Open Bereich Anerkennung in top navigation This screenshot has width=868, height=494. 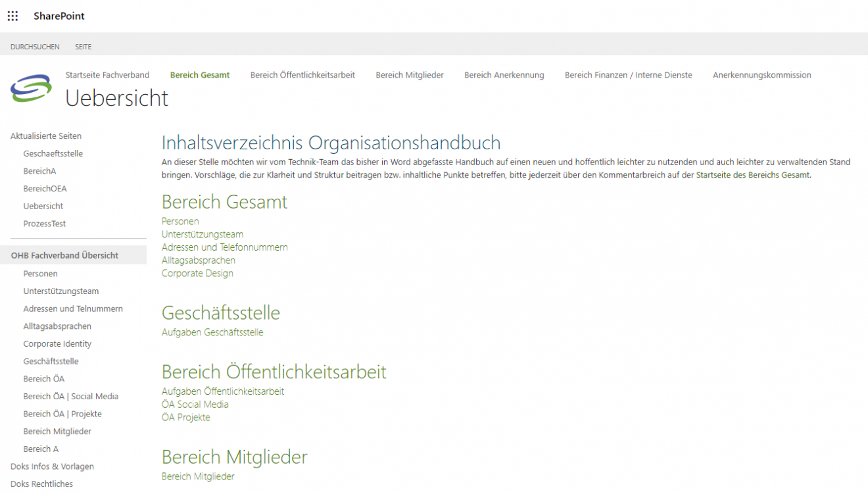[x=504, y=75]
